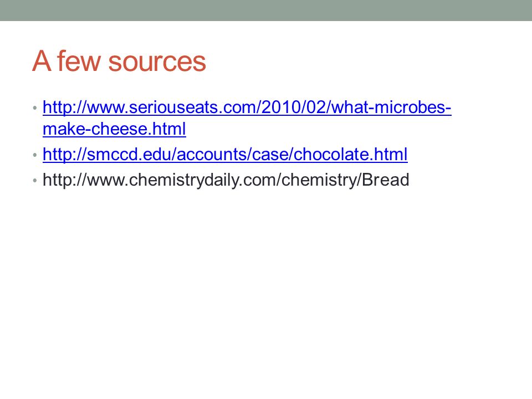This screenshot has height=399, width=532.
Task: Click the word 'few' in the title
Action: point(79,61)
